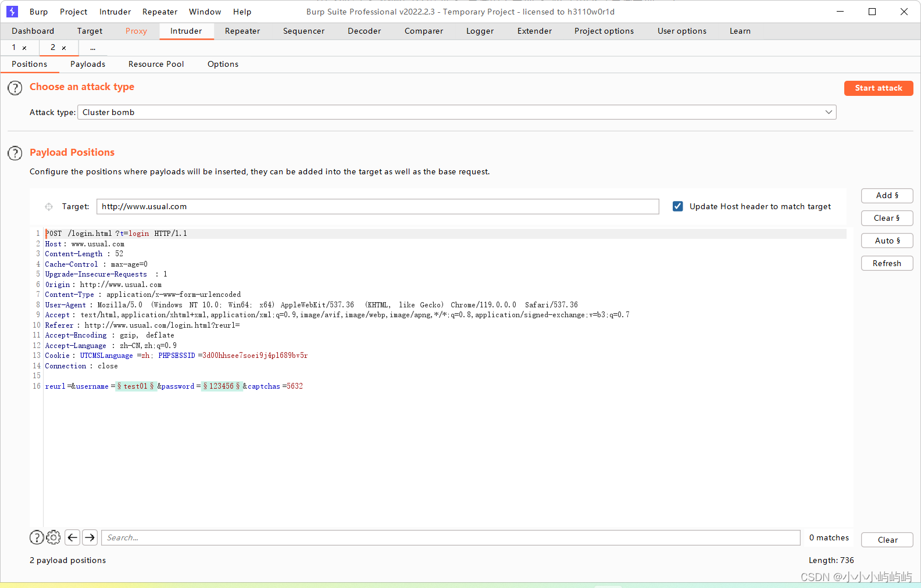
Task: Click the Clear § button
Action: (x=887, y=218)
